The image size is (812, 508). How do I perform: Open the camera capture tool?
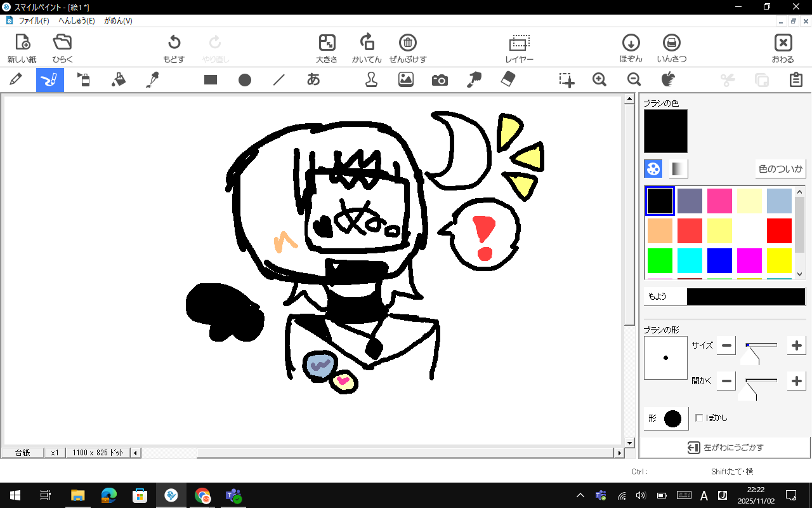click(440, 79)
